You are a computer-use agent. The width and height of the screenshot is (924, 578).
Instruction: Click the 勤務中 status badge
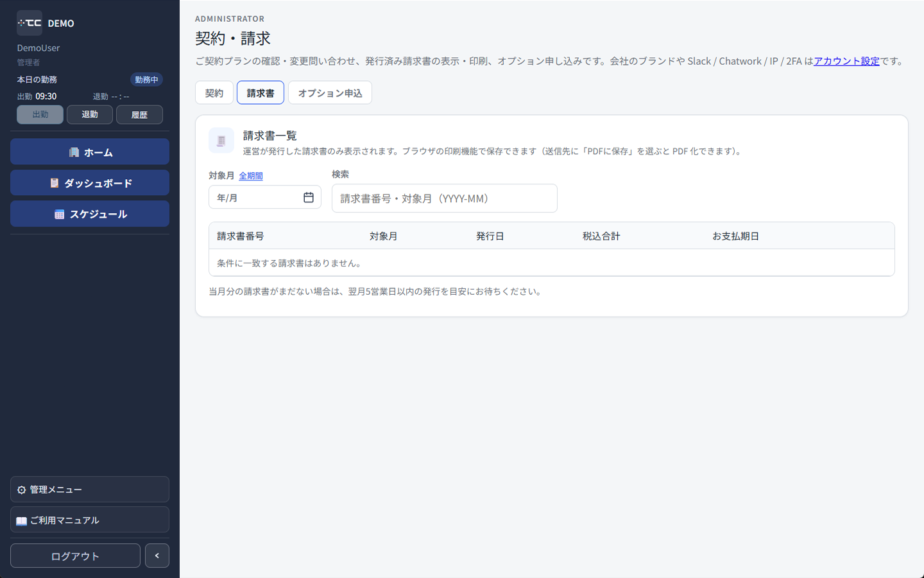[146, 80]
